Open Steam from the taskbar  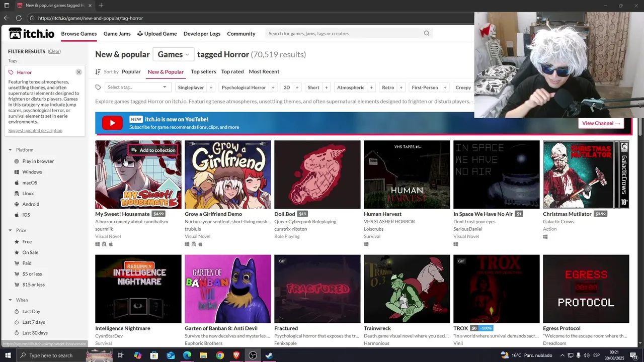point(269,355)
